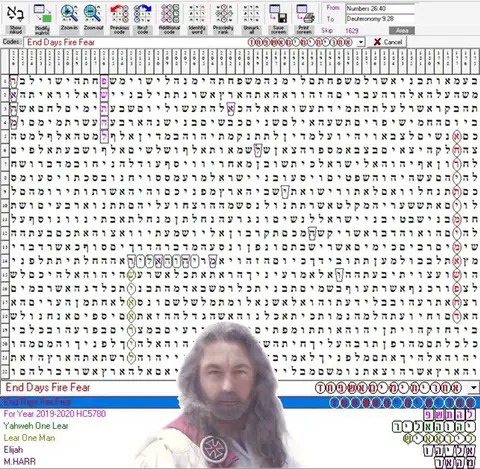480x469 pixels.
Task: Click row number 22 of the matrix
Action: 4,371
